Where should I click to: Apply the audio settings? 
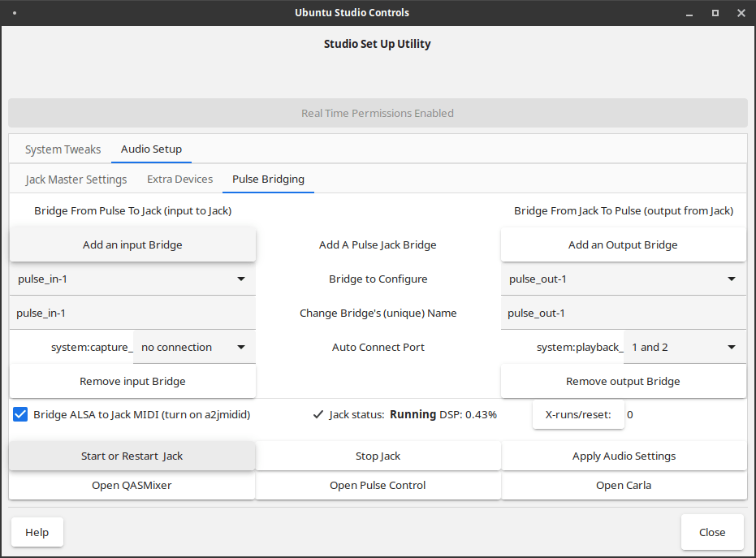[624, 456]
